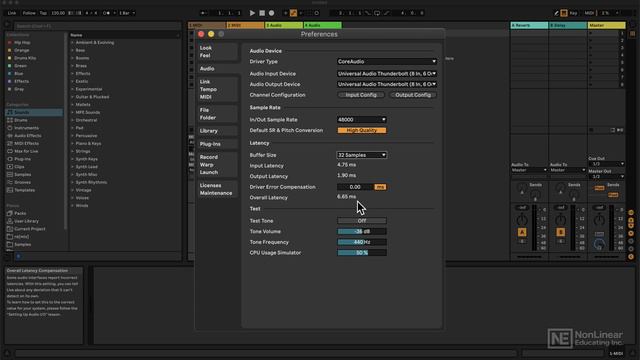Switch to File Folder preferences tab
The height and width of the screenshot is (360, 640).
217,114
